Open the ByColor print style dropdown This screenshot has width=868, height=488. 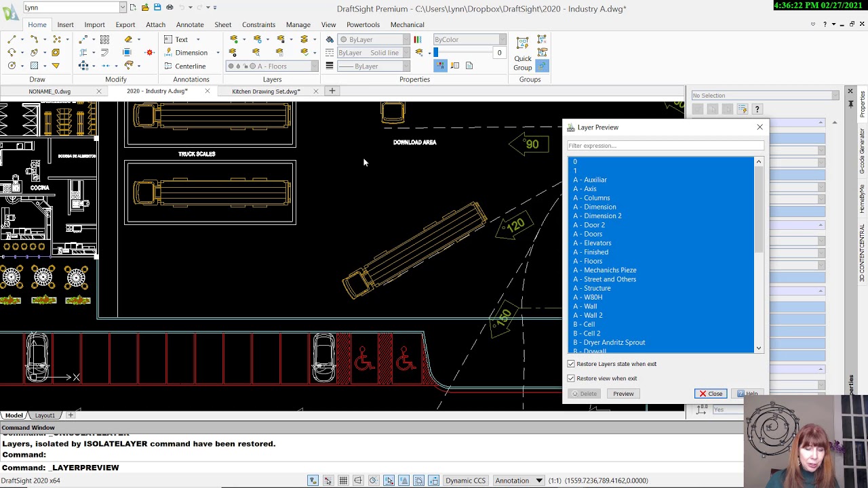click(x=502, y=39)
